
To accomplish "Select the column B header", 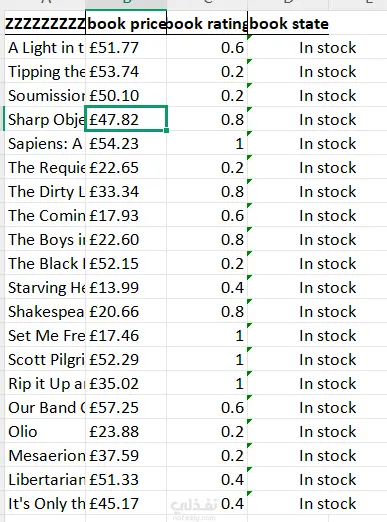I will [126, 3].
